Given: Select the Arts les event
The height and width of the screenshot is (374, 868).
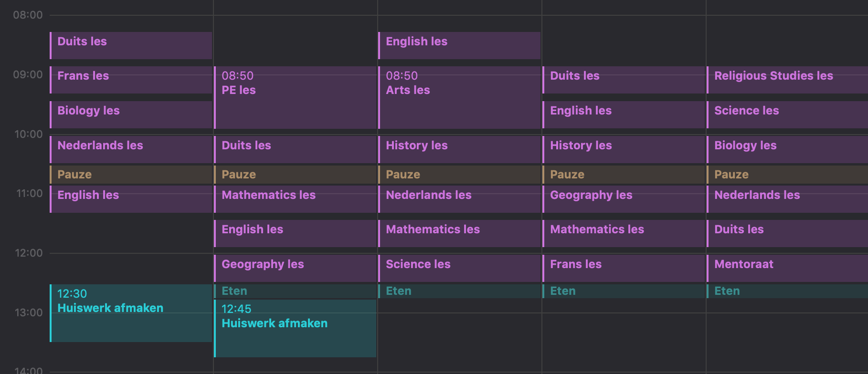Looking at the screenshot, I should pyautogui.click(x=459, y=97).
